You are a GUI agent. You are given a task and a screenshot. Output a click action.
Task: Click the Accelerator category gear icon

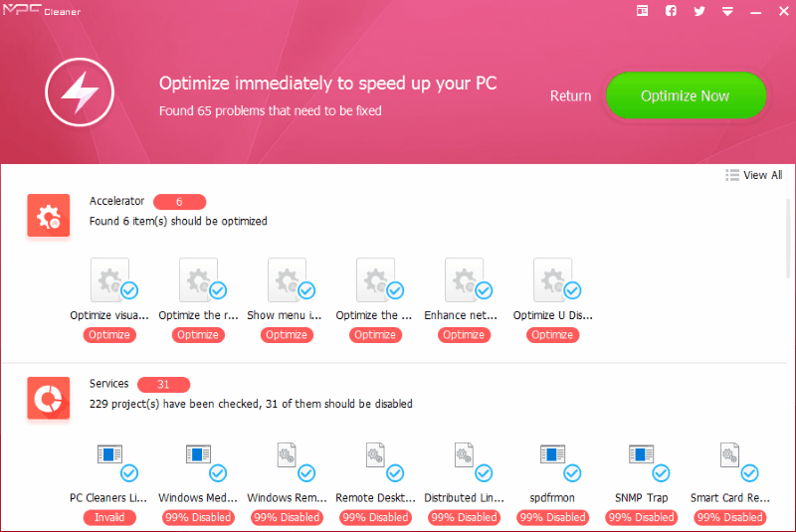pyautogui.click(x=48, y=215)
